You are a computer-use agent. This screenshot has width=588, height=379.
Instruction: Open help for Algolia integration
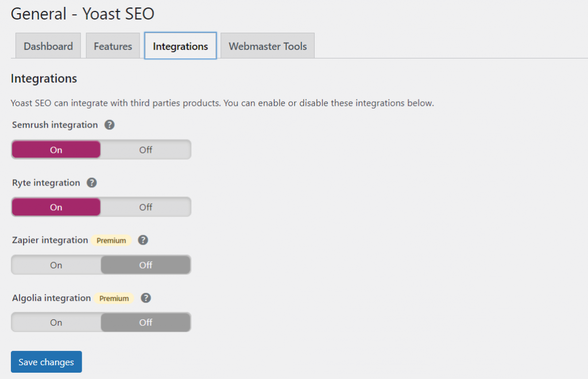pos(145,298)
